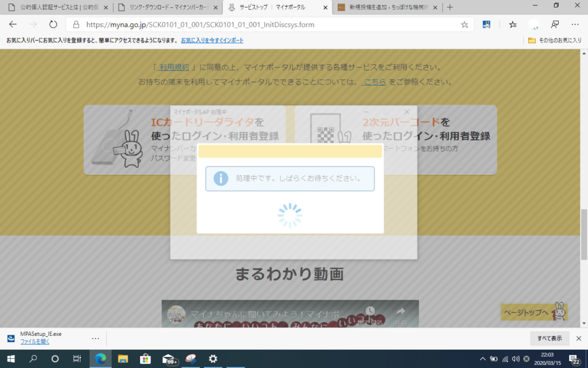The width and height of the screenshot is (588, 368).
Task: Open the favorites list icon
Action: tap(513, 24)
